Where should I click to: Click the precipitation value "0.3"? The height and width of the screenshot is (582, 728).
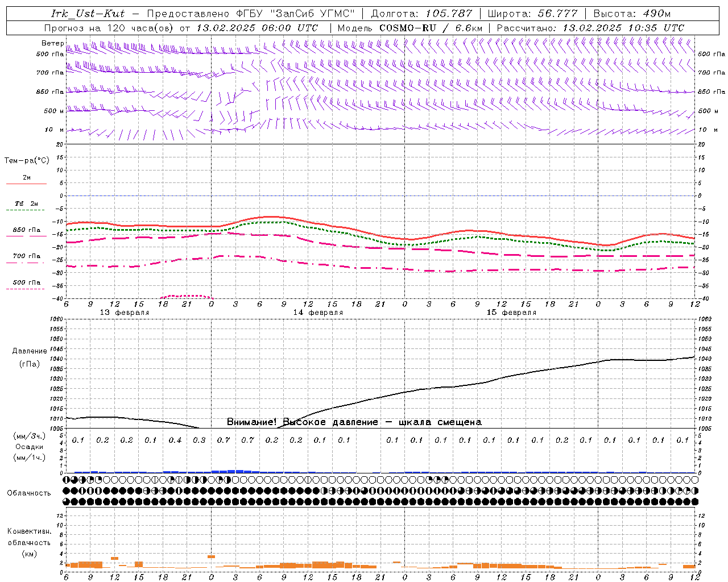(199, 440)
